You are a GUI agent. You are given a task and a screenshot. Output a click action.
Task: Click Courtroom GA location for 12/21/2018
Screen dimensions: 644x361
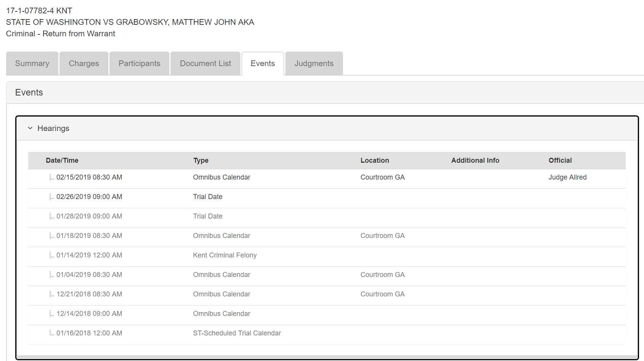(383, 294)
